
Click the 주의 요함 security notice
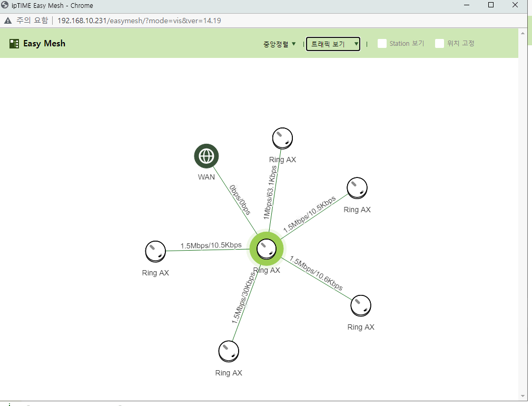pos(32,21)
